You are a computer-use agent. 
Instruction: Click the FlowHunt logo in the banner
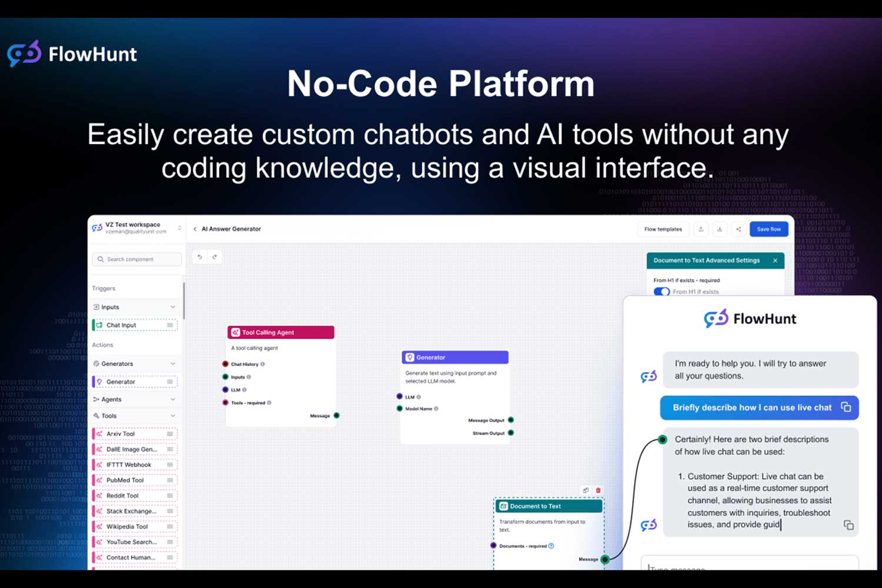tap(72, 54)
